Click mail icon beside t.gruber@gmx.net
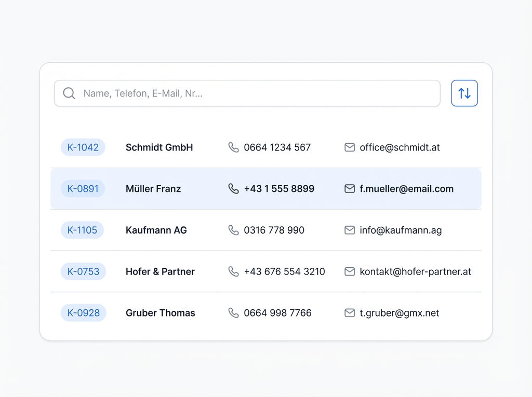This screenshot has height=397, width=532. (x=350, y=313)
